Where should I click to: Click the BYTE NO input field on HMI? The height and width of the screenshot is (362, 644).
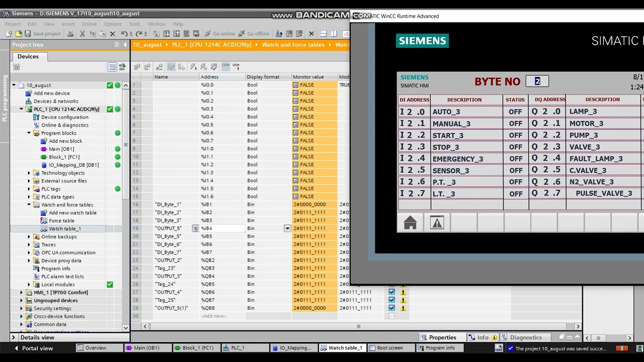click(x=537, y=81)
